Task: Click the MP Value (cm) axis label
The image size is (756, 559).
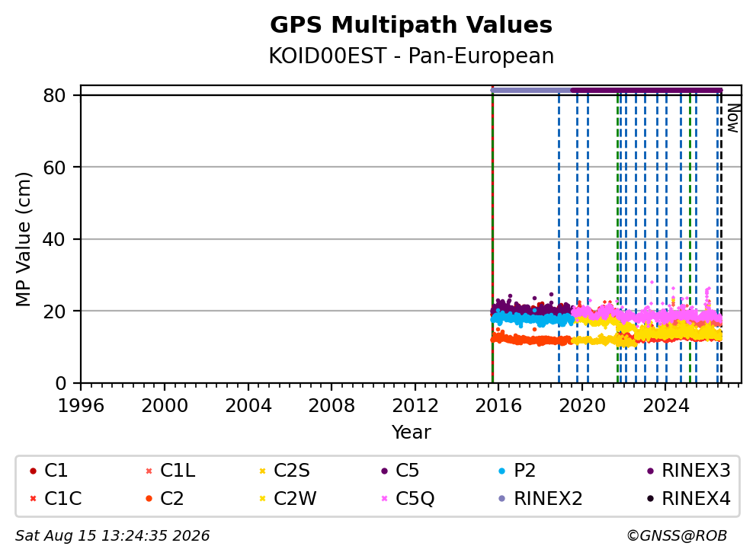Action: (23, 239)
